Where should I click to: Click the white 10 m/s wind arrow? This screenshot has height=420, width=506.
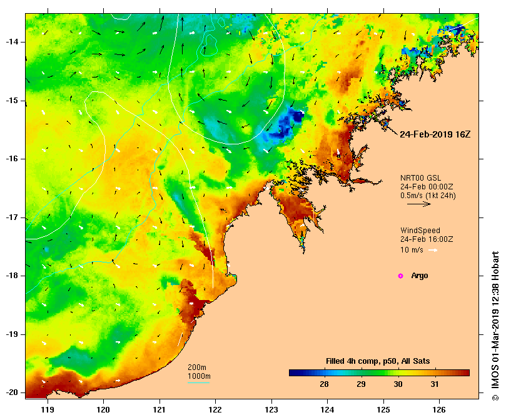coord(433,250)
